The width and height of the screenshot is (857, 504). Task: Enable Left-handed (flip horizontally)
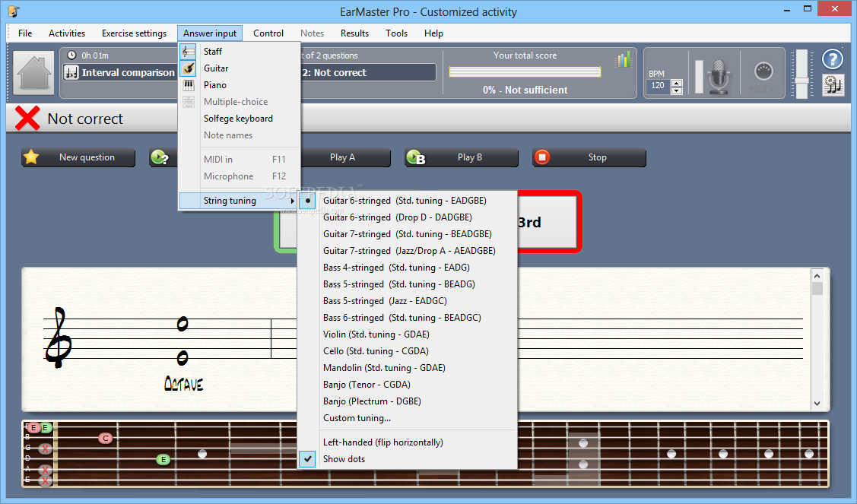(407, 442)
